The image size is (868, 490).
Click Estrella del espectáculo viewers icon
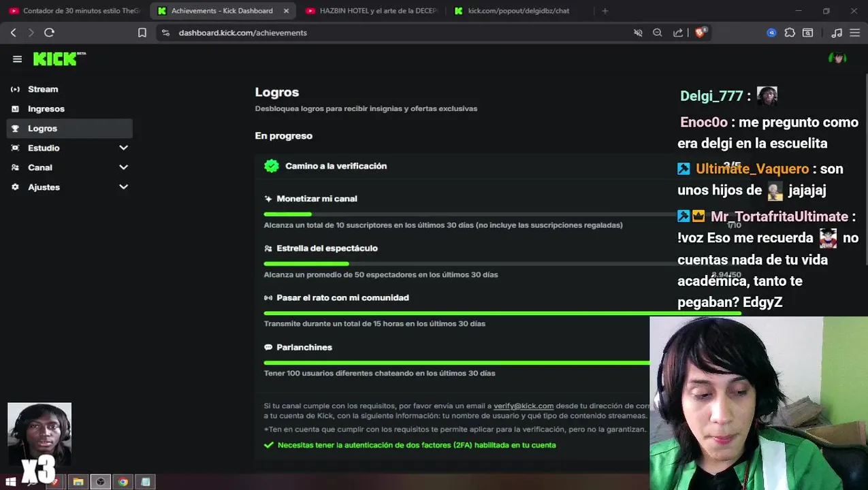(x=268, y=248)
